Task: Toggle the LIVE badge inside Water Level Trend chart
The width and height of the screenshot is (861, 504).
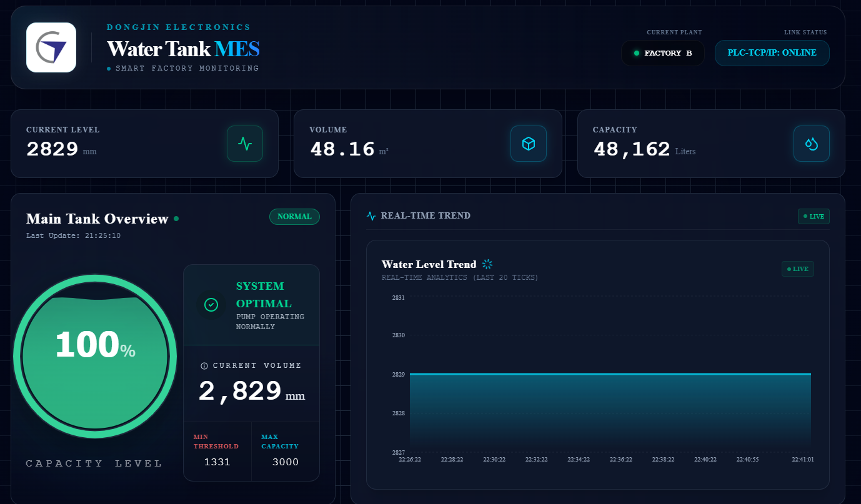Action: [x=797, y=269]
